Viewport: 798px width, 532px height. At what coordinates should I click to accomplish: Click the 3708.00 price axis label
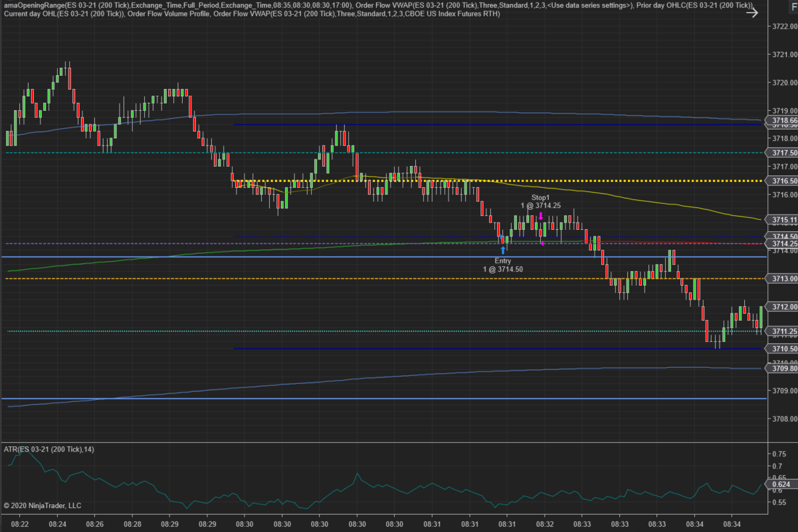pyautogui.click(x=785, y=418)
